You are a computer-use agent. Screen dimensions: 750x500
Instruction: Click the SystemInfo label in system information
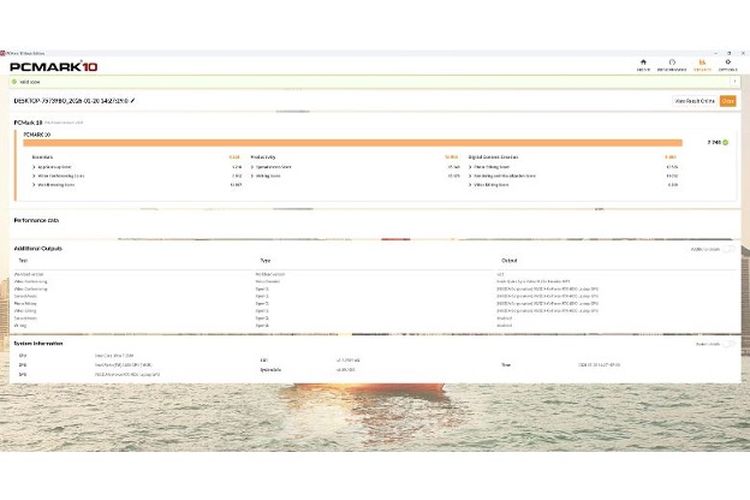click(x=271, y=370)
